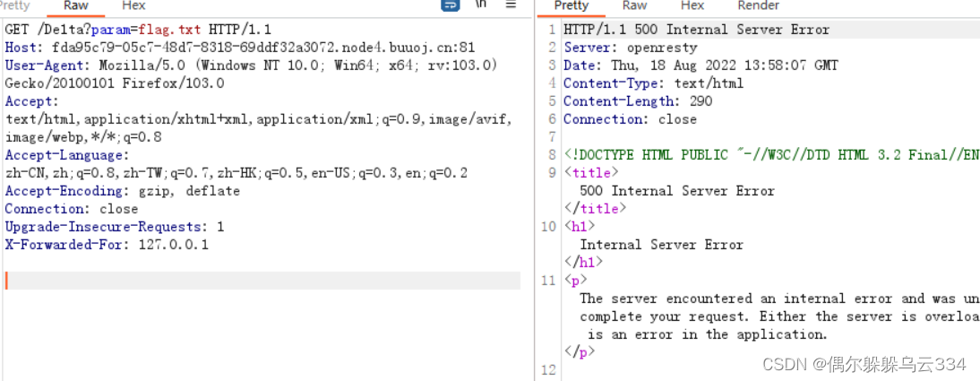Open the response Render tab
This screenshot has height=381, width=980.
pyautogui.click(x=758, y=5)
